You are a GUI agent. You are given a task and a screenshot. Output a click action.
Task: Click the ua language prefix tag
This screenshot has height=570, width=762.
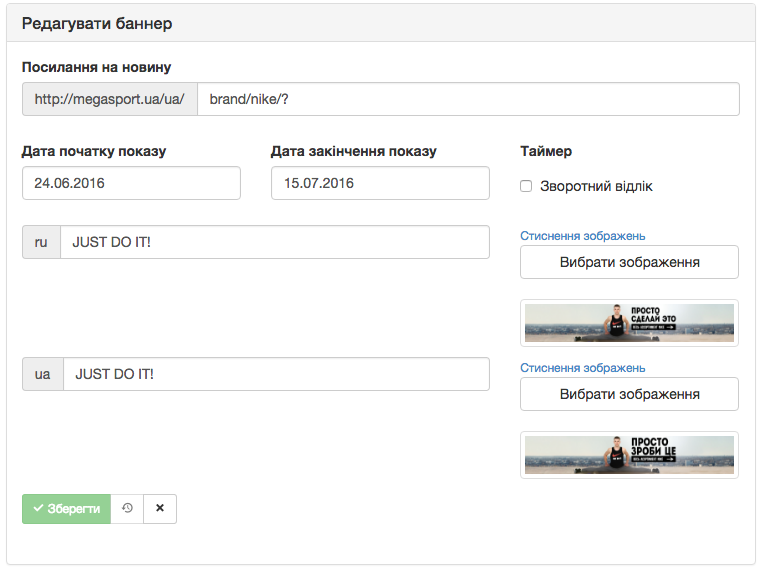43,374
